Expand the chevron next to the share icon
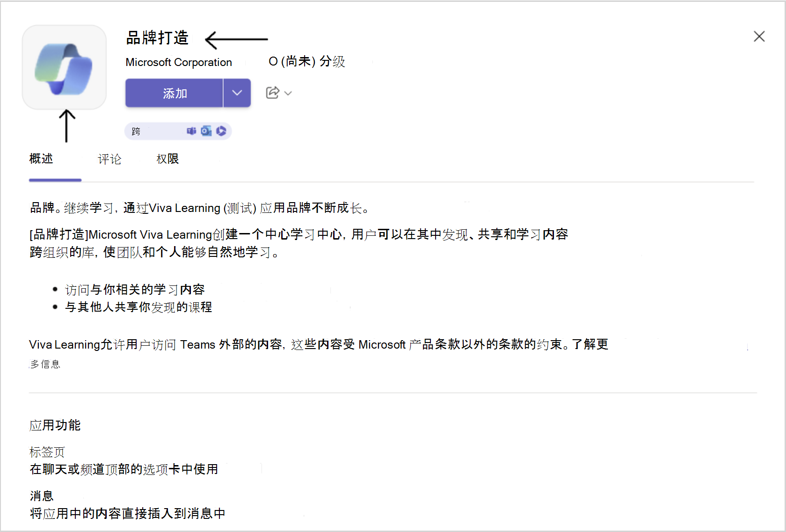The height and width of the screenshot is (532, 786). tap(287, 94)
